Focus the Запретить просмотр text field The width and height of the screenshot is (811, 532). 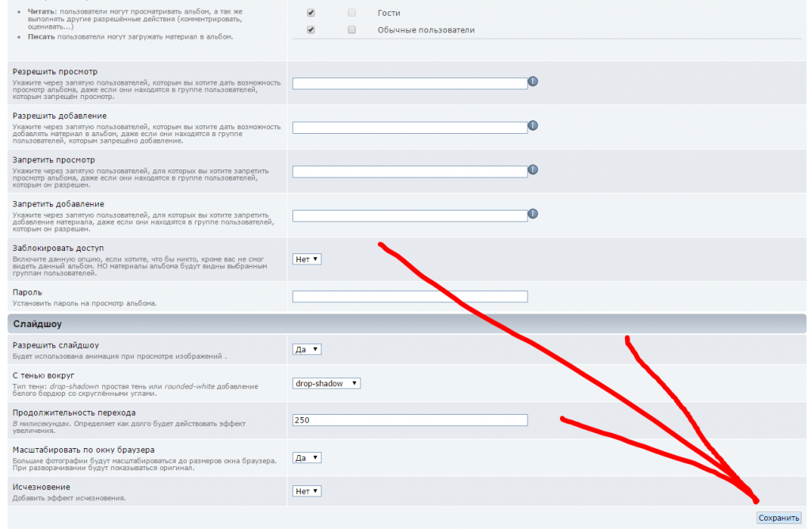(409, 172)
